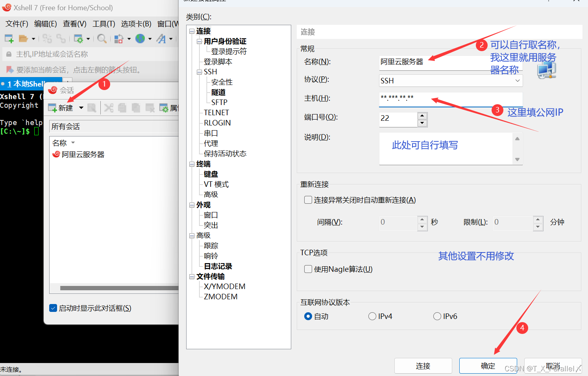Click the 属性 properties icon in 会话 toolbar
The height and width of the screenshot is (376, 588).
point(164,108)
